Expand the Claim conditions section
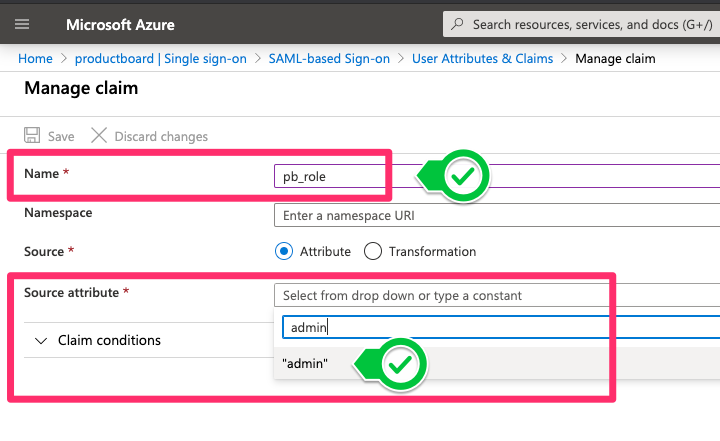 41,340
